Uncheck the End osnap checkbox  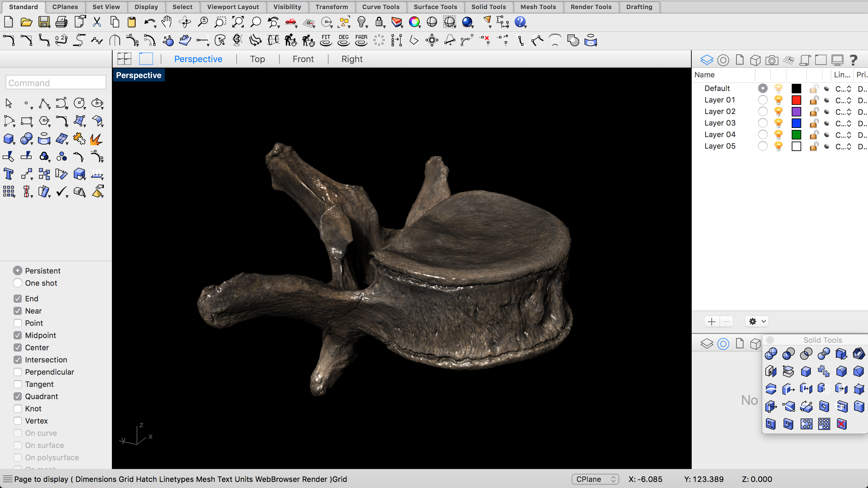click(18, 299)
